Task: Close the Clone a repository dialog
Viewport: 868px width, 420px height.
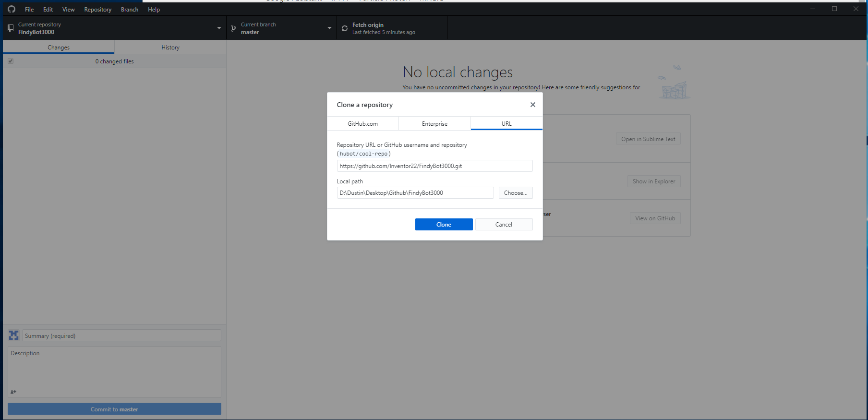Action: [x=533, y=105]
